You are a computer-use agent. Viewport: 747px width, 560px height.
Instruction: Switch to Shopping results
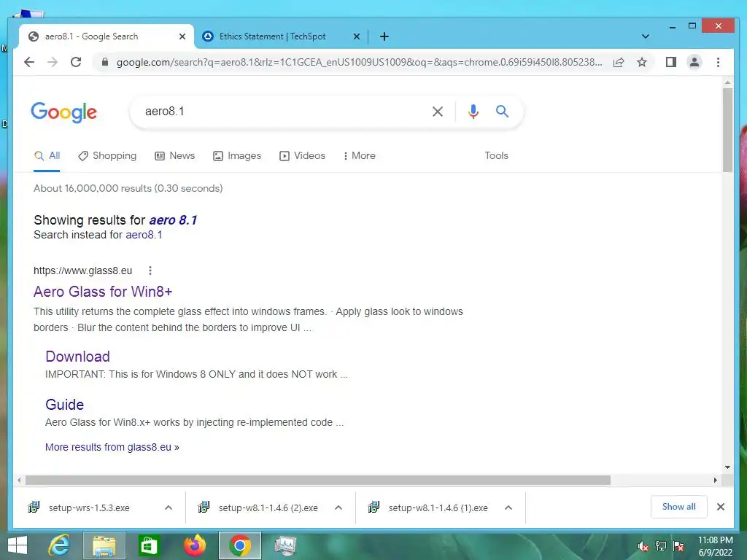pyautogui.click(x=107, y=156)
